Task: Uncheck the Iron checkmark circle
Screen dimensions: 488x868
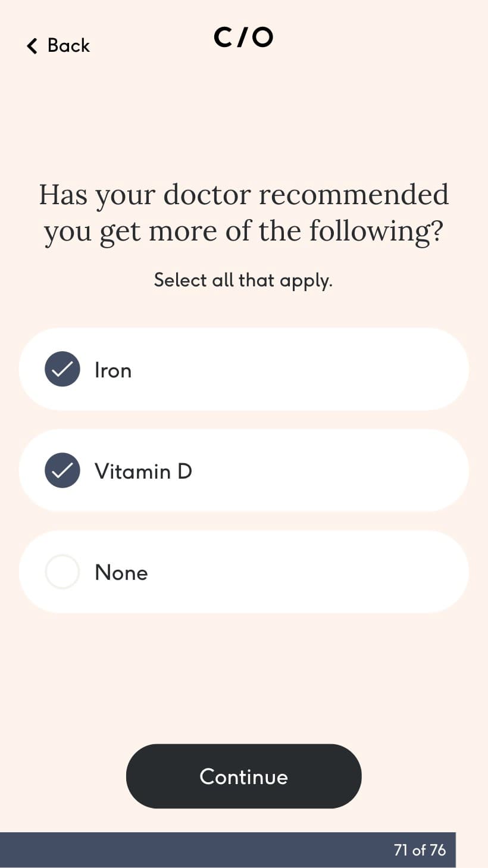Action: 62,369
